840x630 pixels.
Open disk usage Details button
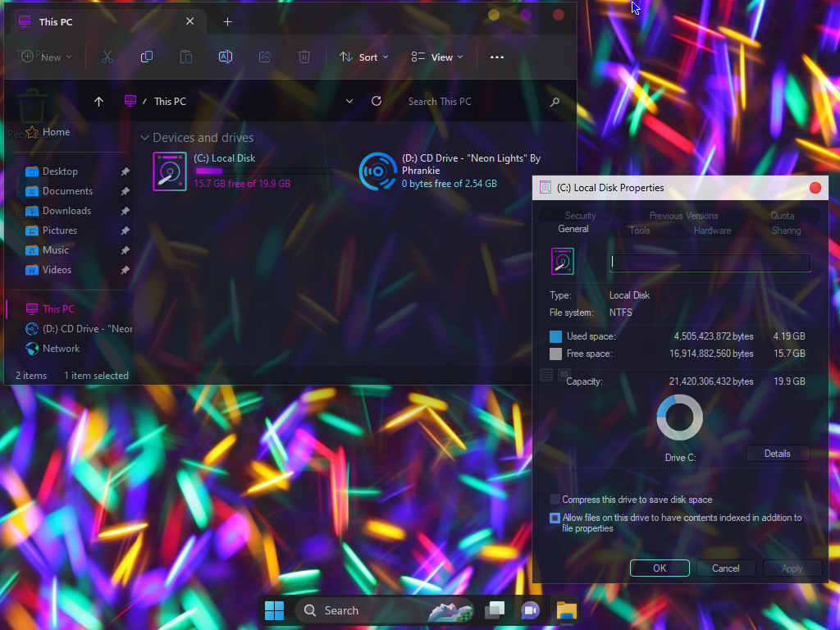click(x=778, y=453)
